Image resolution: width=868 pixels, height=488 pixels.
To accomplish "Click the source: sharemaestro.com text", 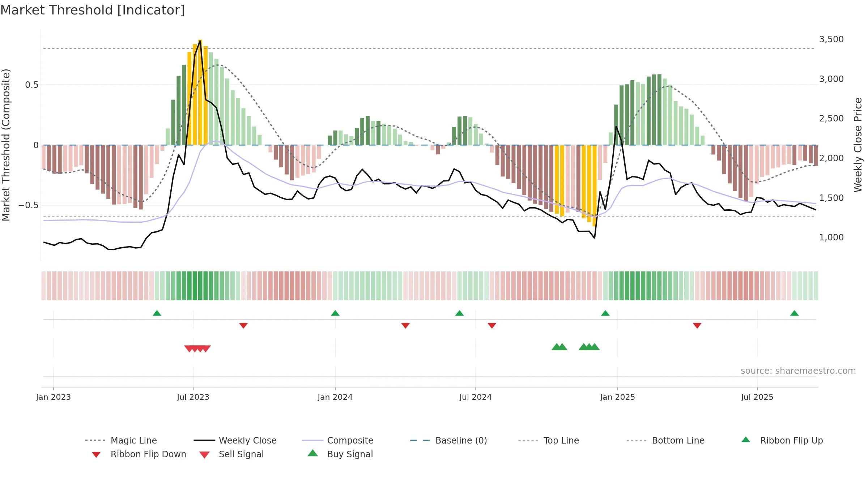I will coord(798,371).
